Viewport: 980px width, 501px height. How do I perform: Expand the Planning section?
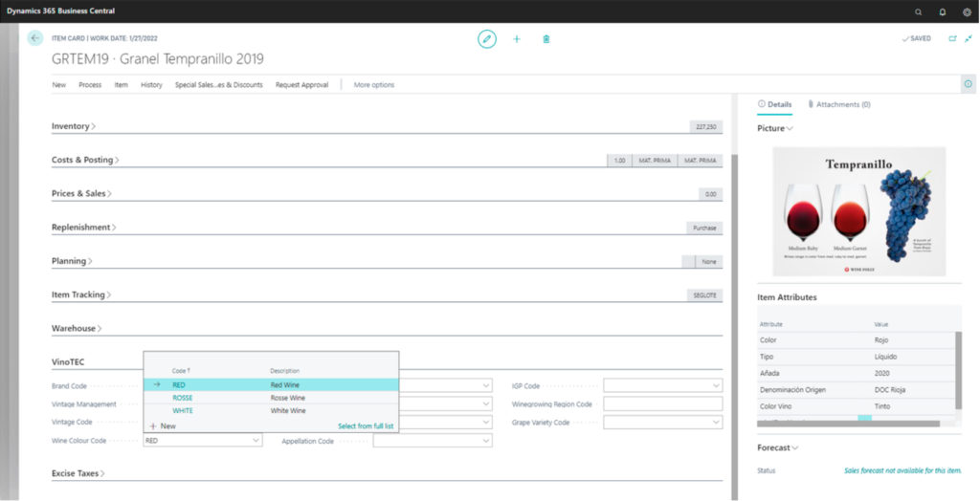72,261
